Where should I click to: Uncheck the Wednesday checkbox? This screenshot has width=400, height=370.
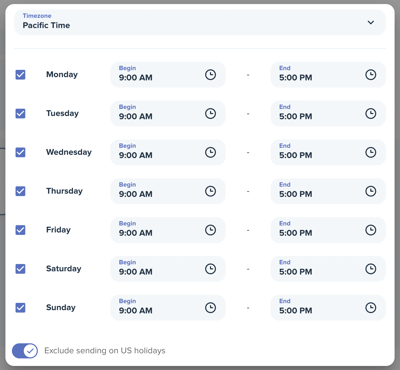coord(20,152)
